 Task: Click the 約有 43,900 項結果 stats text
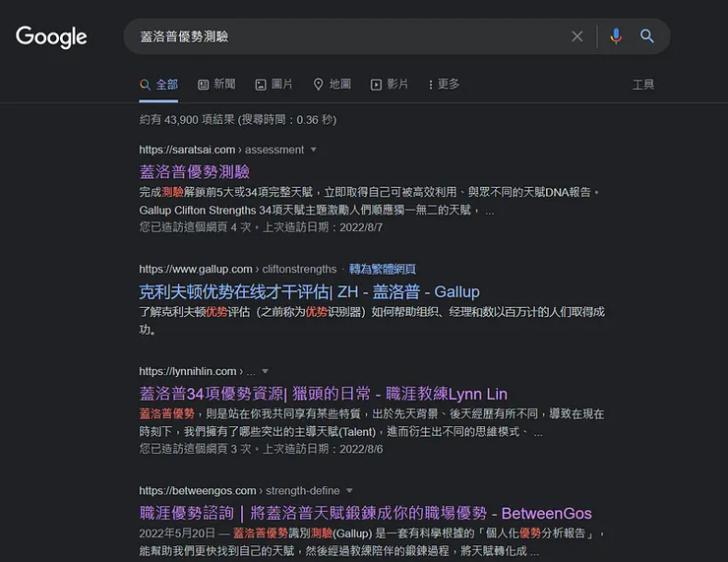(x=238, y=120)
